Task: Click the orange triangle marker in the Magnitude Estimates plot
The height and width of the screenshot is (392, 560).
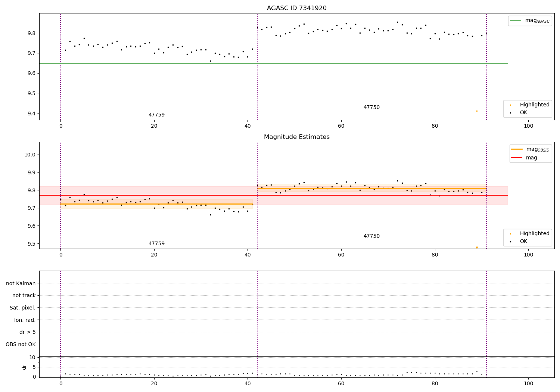Action: click(477, 248)
